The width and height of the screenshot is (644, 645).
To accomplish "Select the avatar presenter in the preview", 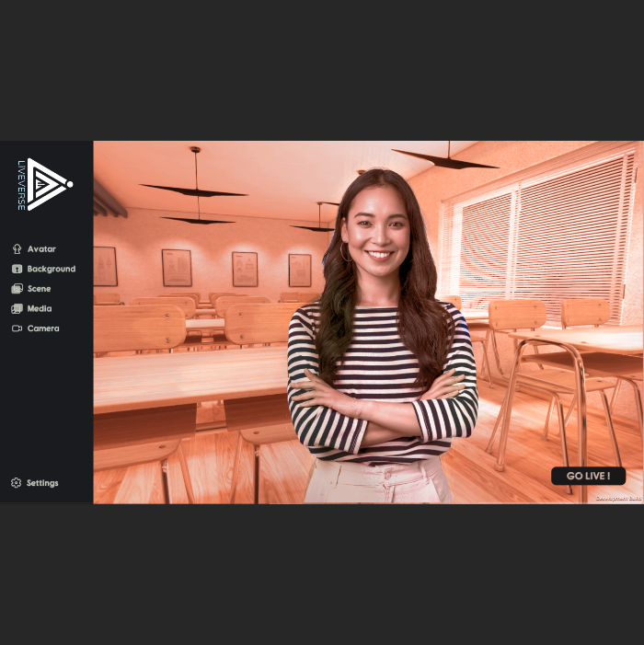I will click(381, 350).
